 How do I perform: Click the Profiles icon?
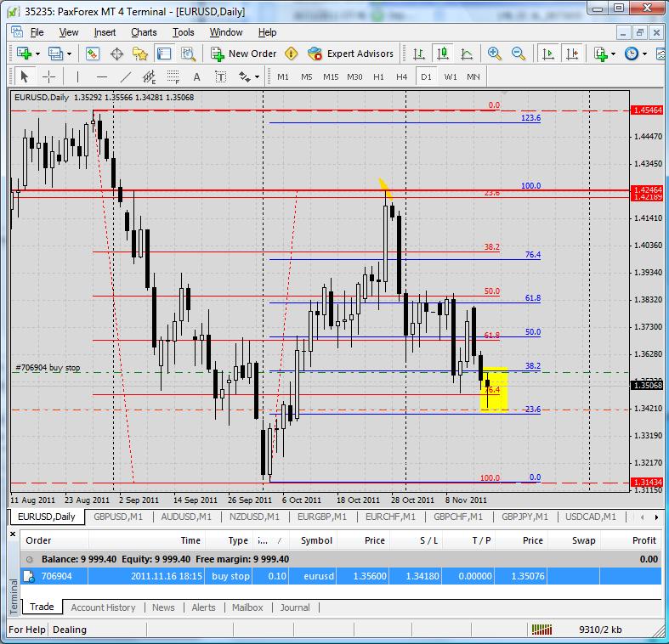(55, 54)
